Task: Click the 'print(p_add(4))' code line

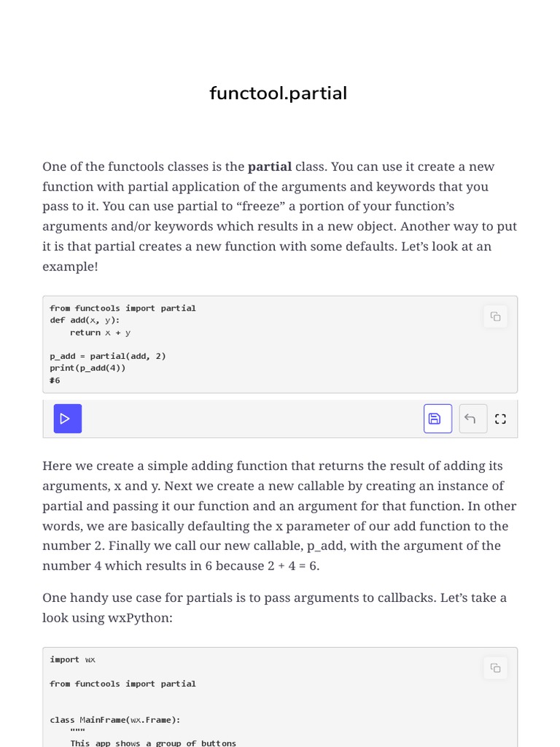Action: click(87, 368)
